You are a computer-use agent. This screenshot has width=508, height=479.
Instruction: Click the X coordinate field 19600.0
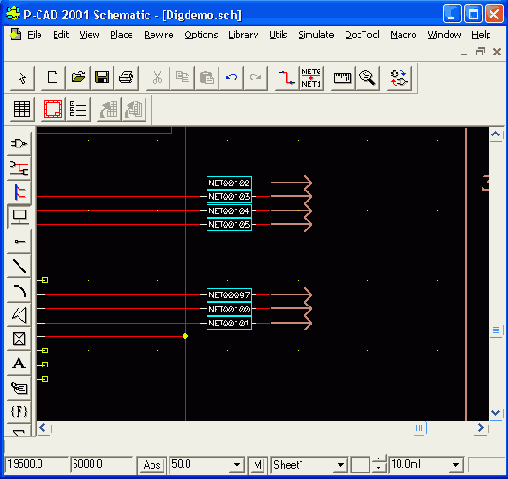click(x=36, y=464)
